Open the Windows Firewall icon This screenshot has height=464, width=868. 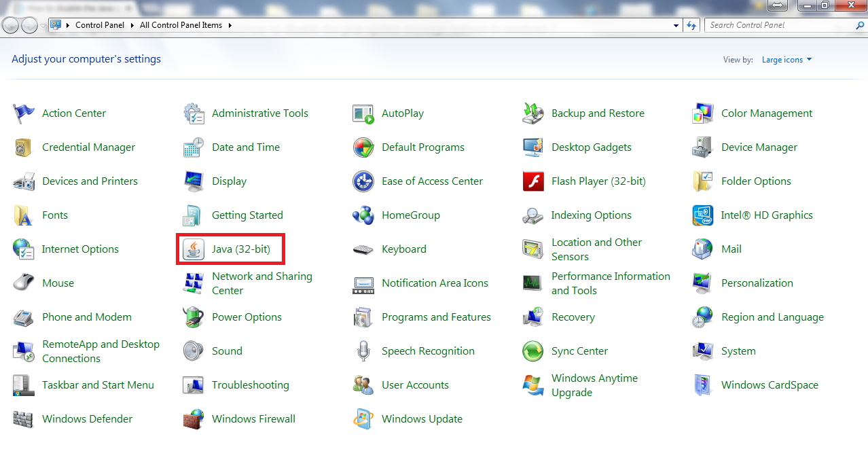(194, 419)
